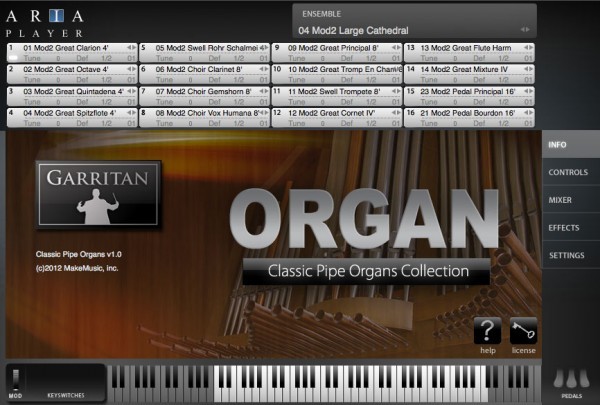Select the 08 Mod2 Choir Vox Humana 8' slot name
The height and width of the screenshot is (405, 600).
tap(207, 113)
